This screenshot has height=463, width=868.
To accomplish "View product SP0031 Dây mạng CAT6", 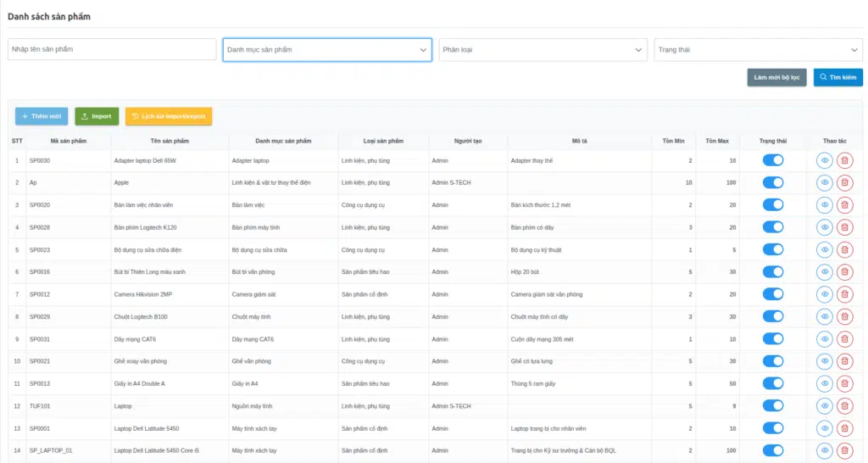I will click(x=824, y=339).
